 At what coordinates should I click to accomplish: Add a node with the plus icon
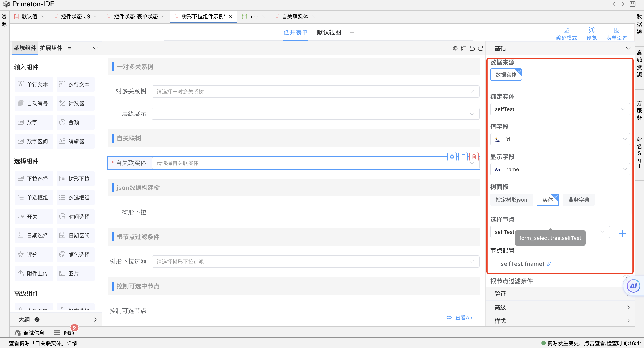click(622, 233)
